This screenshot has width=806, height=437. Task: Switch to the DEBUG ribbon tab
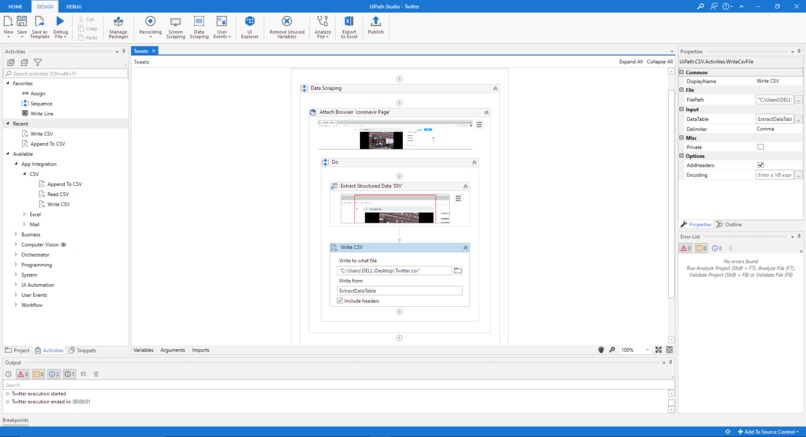coord(74,6)
